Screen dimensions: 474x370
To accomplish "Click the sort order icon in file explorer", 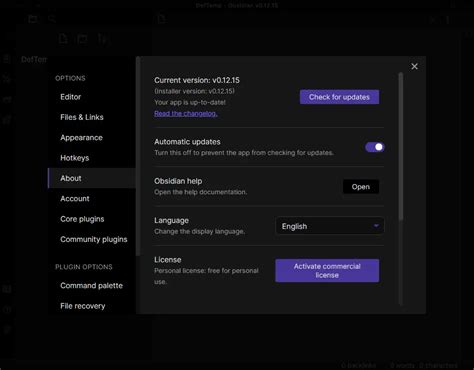I will 102,39.
